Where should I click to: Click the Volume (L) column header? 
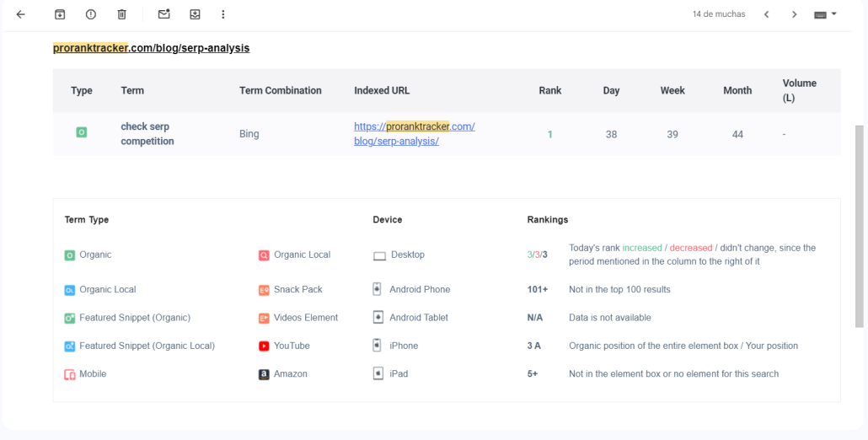[x=800, y=90]
